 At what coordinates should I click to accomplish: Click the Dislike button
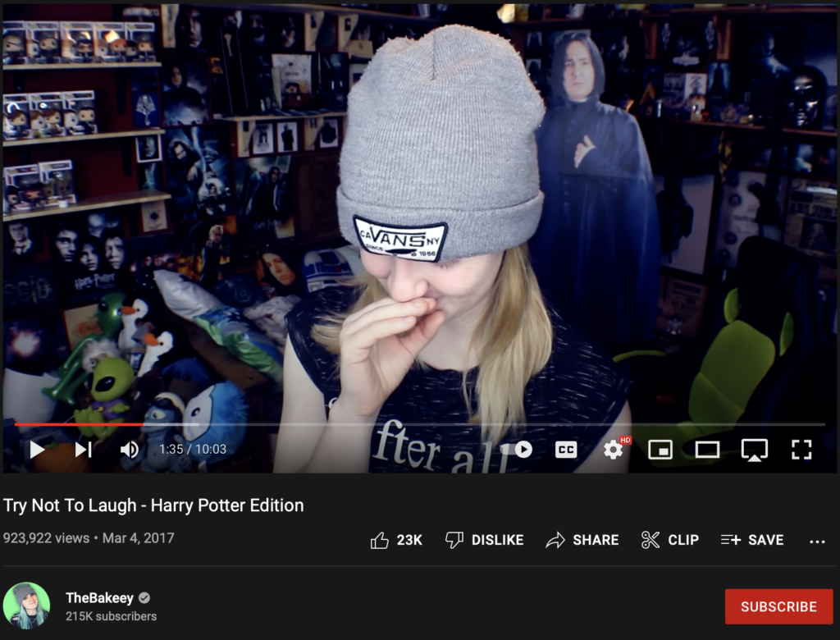(x=484, y=540)
